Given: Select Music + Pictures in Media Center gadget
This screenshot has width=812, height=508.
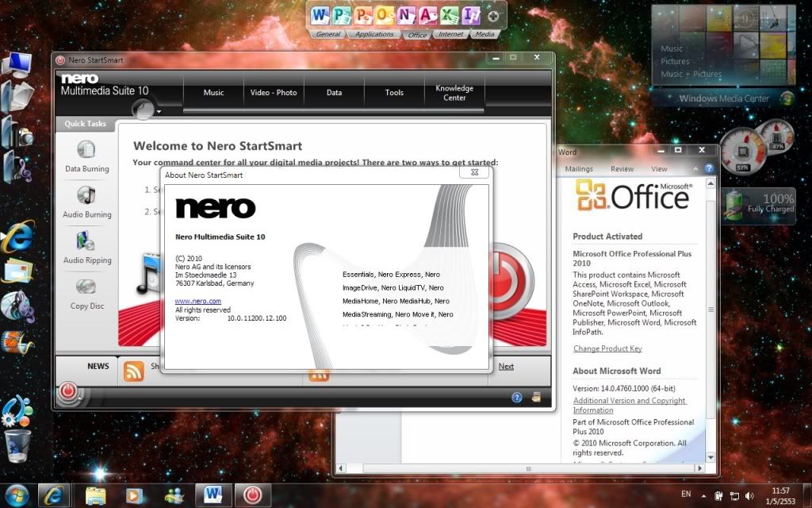Looking at the screenshot, I should click(691, 74).
